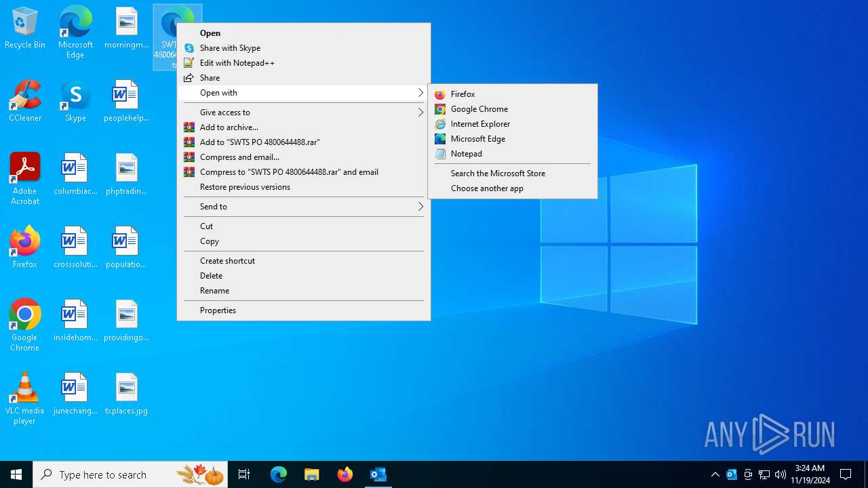Select insidehom... Word document
This screenshot has height=488, width=868.
[x=75, y=321]
